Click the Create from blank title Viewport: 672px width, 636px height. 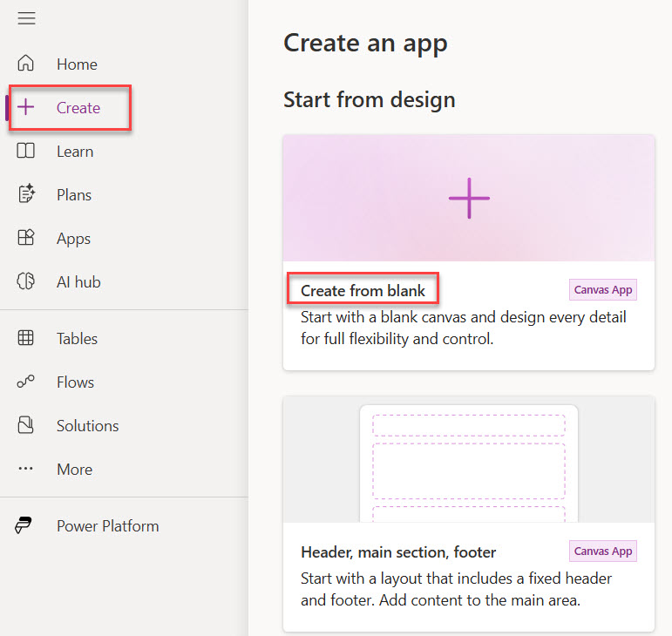pos(363,291)
